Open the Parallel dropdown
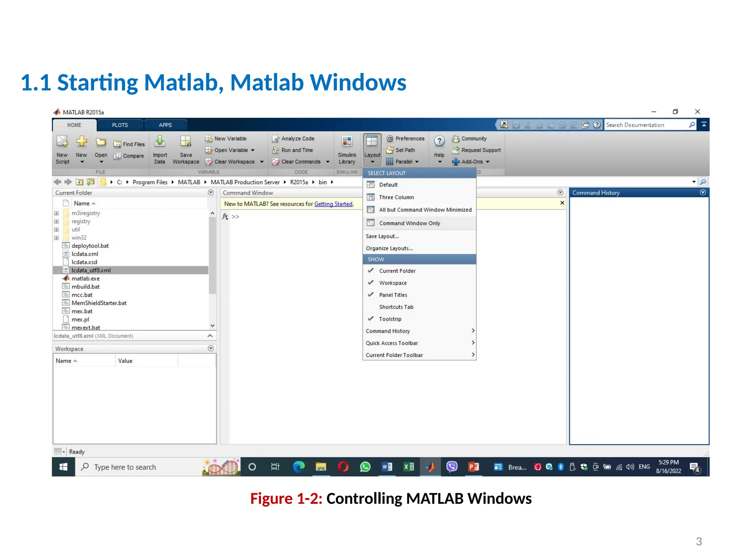The image size is (747, 560). coord(403,162)
